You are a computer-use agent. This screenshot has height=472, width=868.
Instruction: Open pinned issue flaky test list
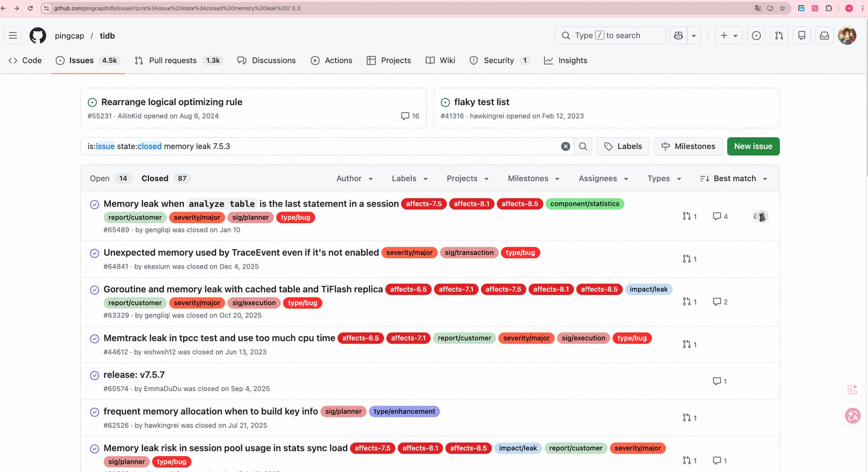pos(481,102)
